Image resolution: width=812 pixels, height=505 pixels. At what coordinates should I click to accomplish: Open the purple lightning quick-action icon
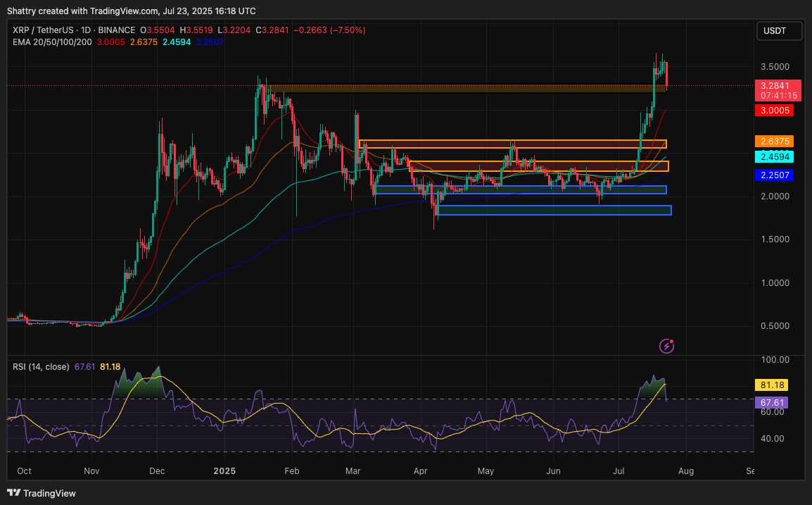coord(665,346)
